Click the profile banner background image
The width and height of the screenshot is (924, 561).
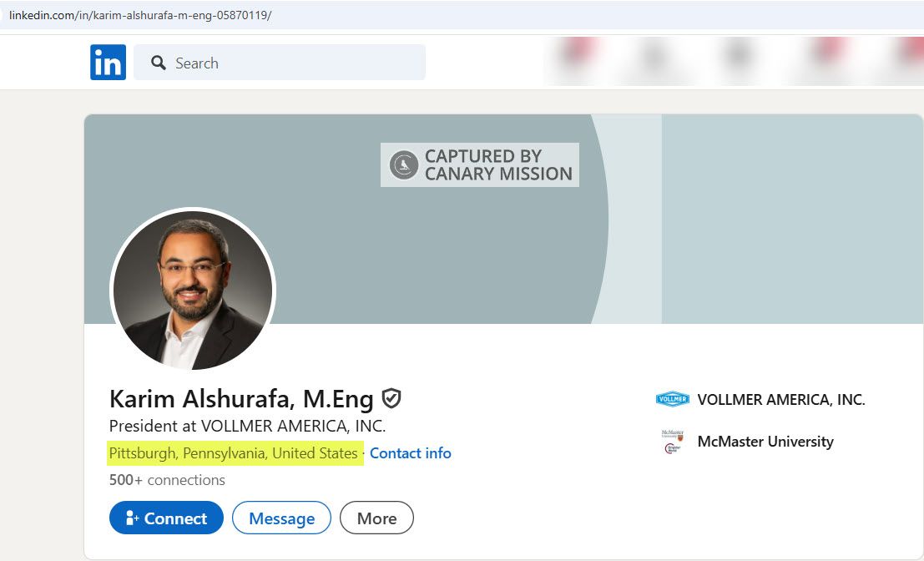(x=751, y=217)
